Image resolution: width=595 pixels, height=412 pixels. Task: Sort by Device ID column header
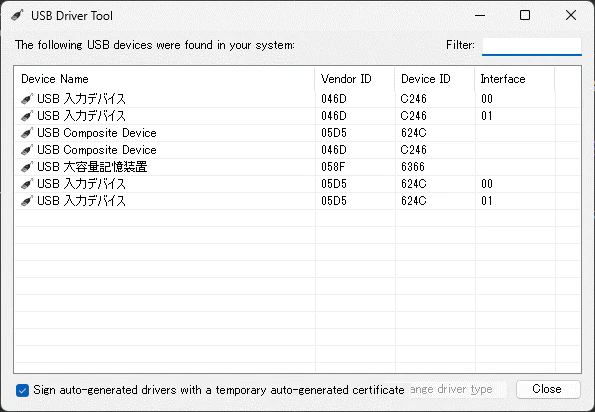coord(434,79)
